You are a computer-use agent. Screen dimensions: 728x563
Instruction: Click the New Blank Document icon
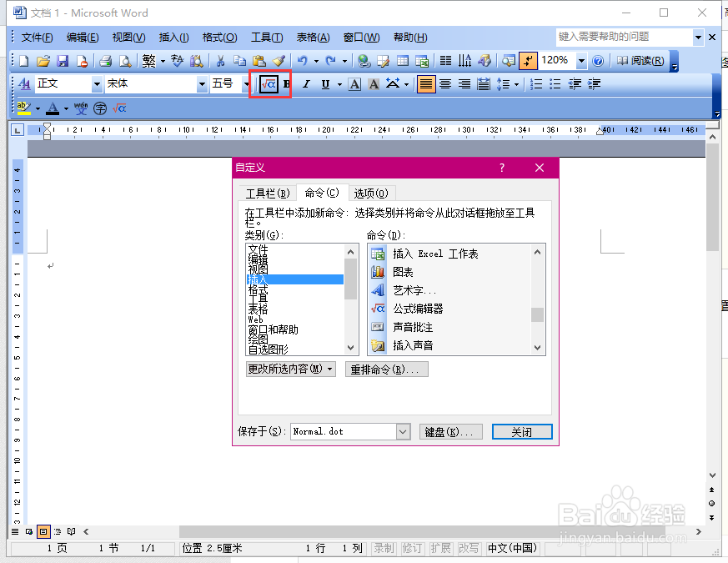(x=23, y=60)
